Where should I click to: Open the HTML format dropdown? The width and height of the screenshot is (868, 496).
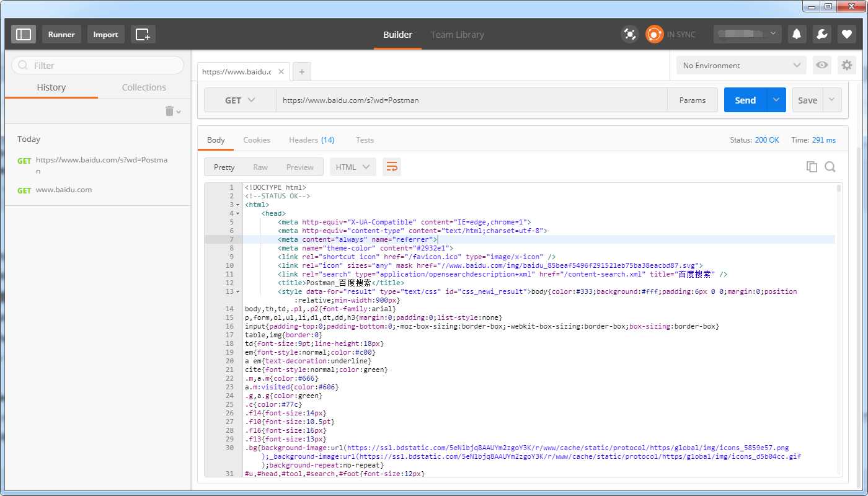click(353, 167)
